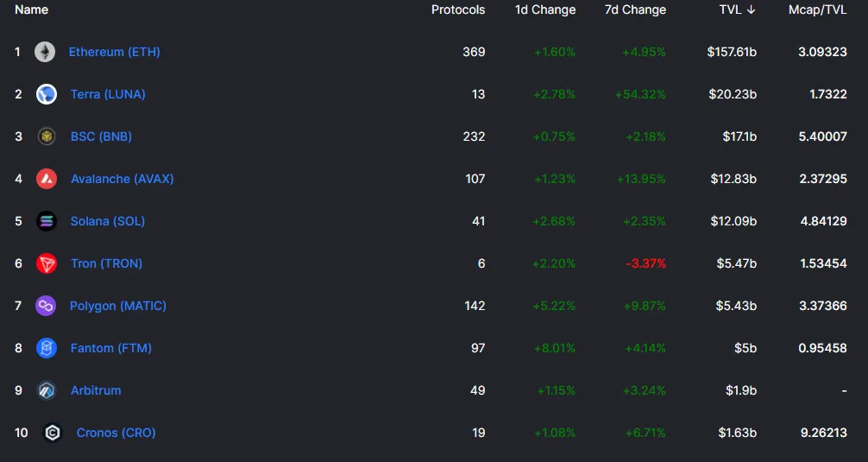Click Cronos's 9.26213 Mcap/TVL ratio
The image size is (868, 462).
824,433
